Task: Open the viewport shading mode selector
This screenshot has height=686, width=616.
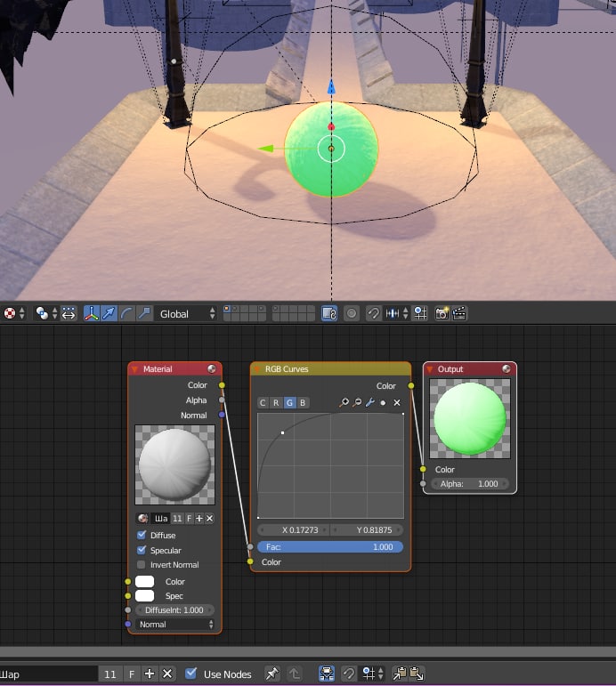Action: tap(14, 313)
